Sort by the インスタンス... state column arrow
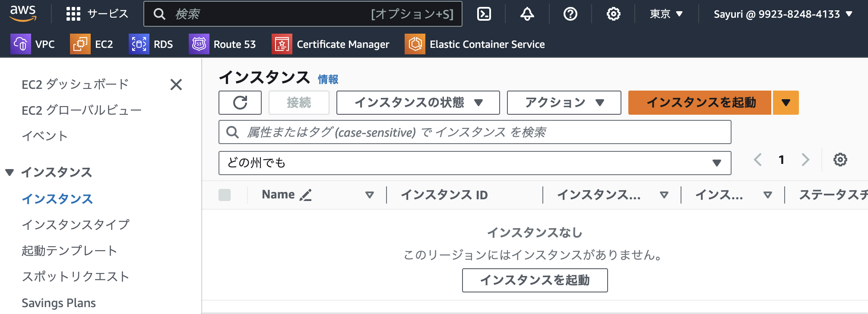 [664, 195]
